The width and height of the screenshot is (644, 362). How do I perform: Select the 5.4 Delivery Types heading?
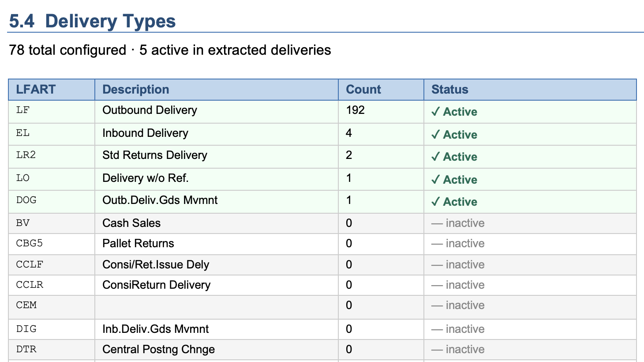tap(92, 21)
